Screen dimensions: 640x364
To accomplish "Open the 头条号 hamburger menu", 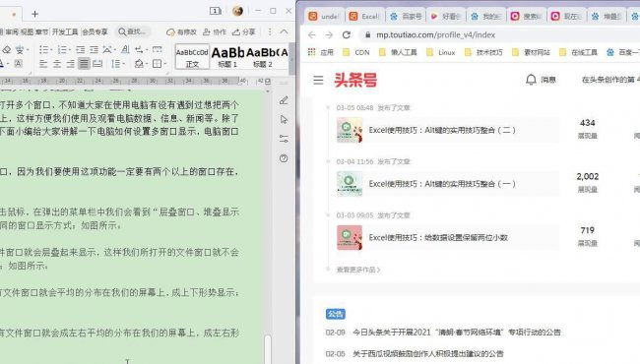I will click(318, 80).
